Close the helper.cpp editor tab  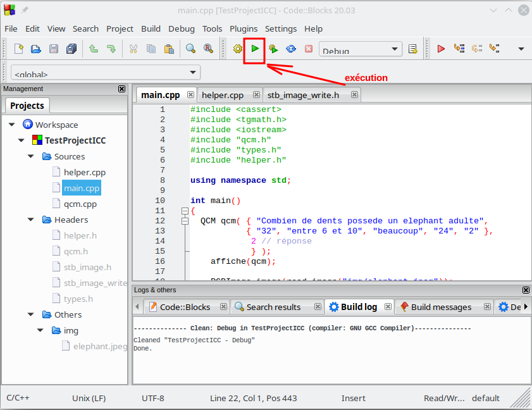click(x=256, y=95)
